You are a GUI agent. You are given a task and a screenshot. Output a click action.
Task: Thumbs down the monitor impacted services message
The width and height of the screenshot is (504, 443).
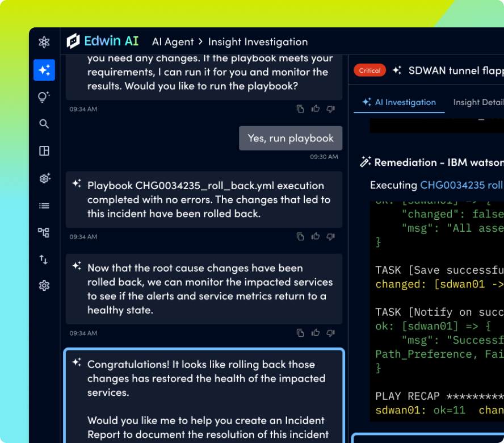(330, 333)
